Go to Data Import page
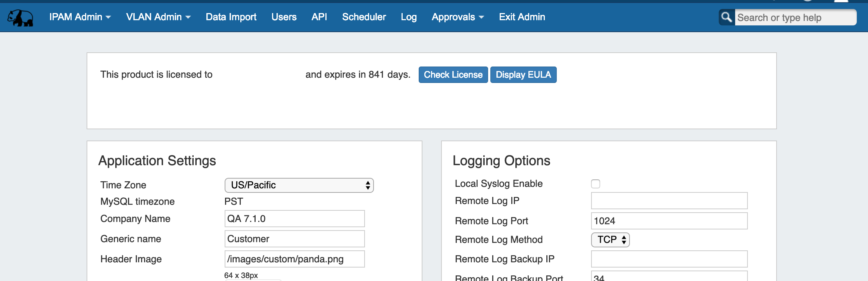Screen dimensions: 868x281 pos(231,17)
